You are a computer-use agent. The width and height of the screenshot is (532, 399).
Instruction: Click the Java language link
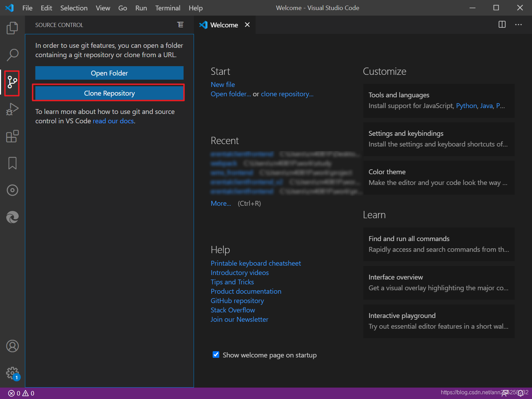point(486,106)
